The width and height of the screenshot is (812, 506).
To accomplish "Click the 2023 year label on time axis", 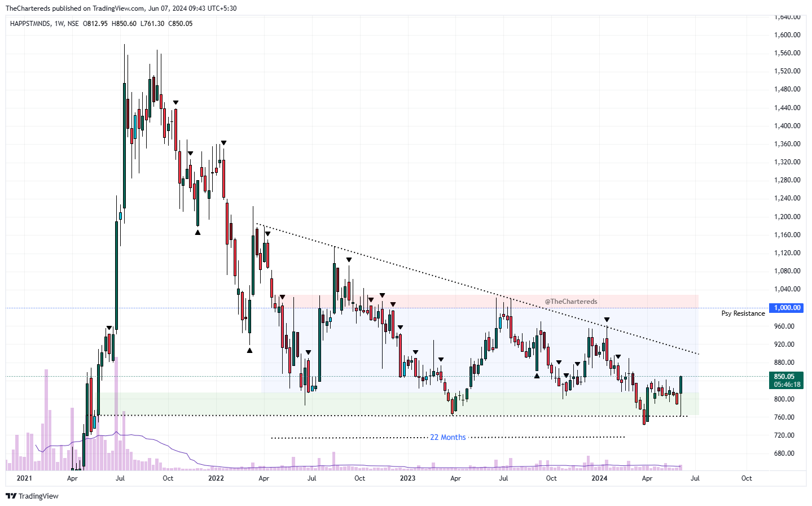I will (407, 478).
